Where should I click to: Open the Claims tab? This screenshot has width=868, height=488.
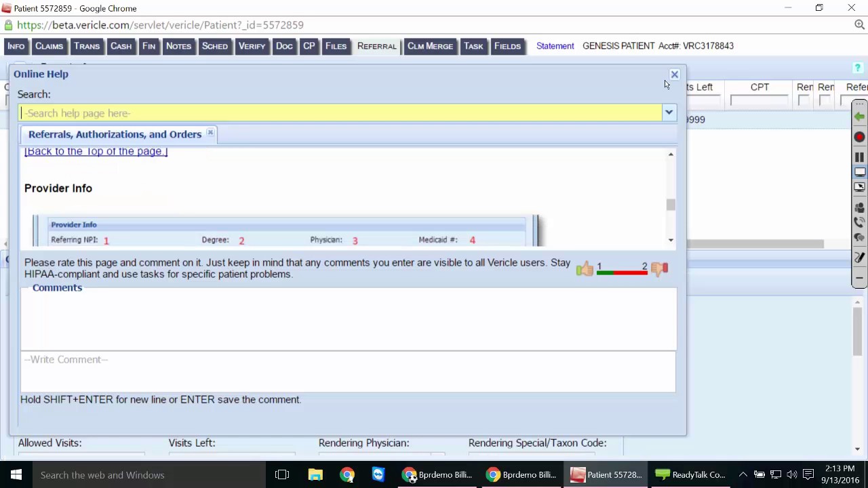pyautogui.click(x=49, y=46)
